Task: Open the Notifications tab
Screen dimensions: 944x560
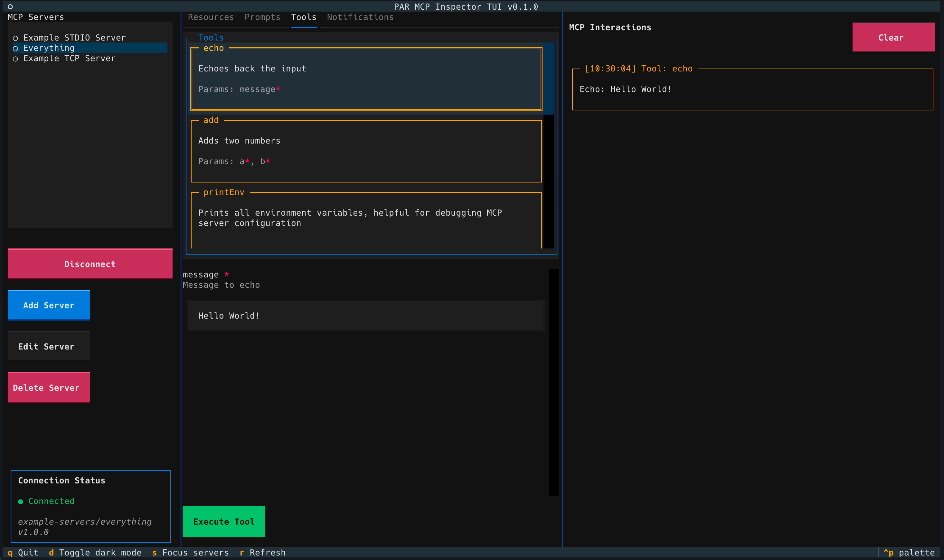Action: (x=360, y=17)
